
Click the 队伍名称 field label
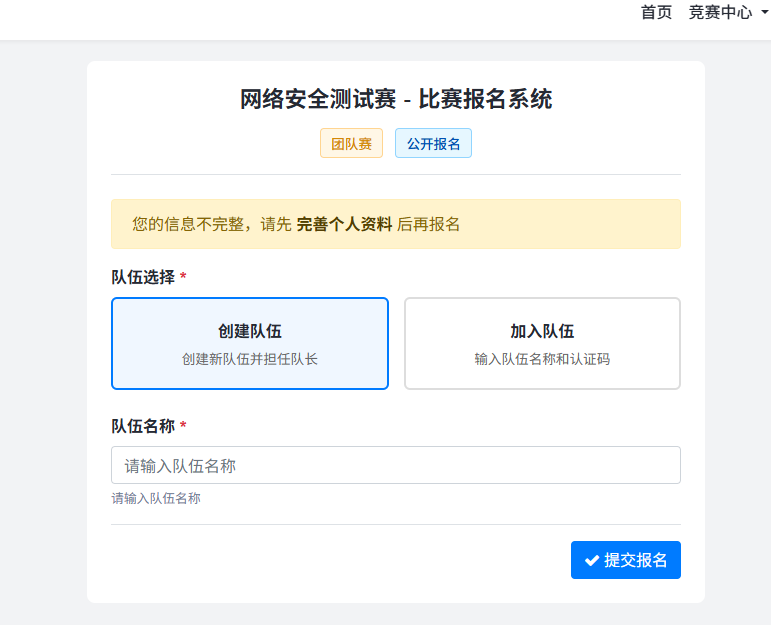[x=143, y=427]
